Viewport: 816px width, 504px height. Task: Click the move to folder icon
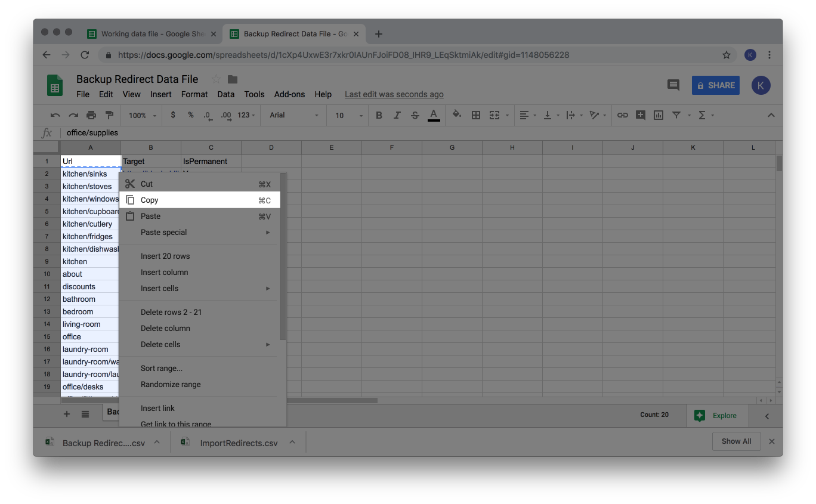point(233,79)
